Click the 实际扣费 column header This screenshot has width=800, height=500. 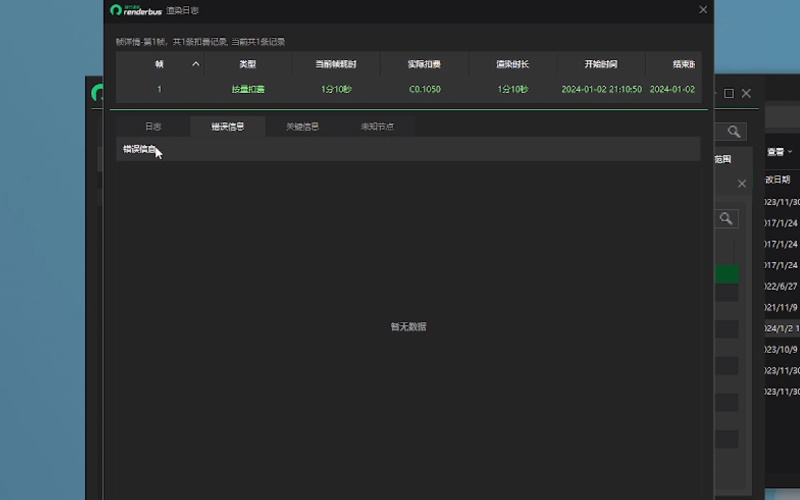click(x=424, y=64)
